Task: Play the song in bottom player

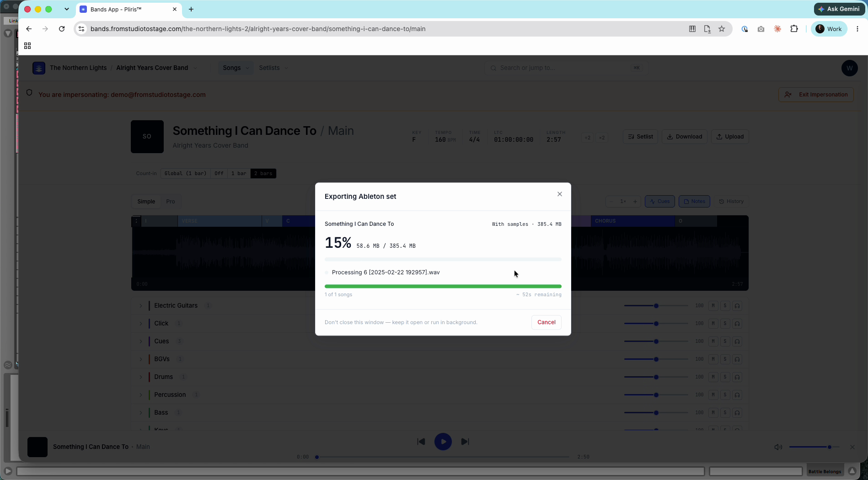Action: (443, 442)
